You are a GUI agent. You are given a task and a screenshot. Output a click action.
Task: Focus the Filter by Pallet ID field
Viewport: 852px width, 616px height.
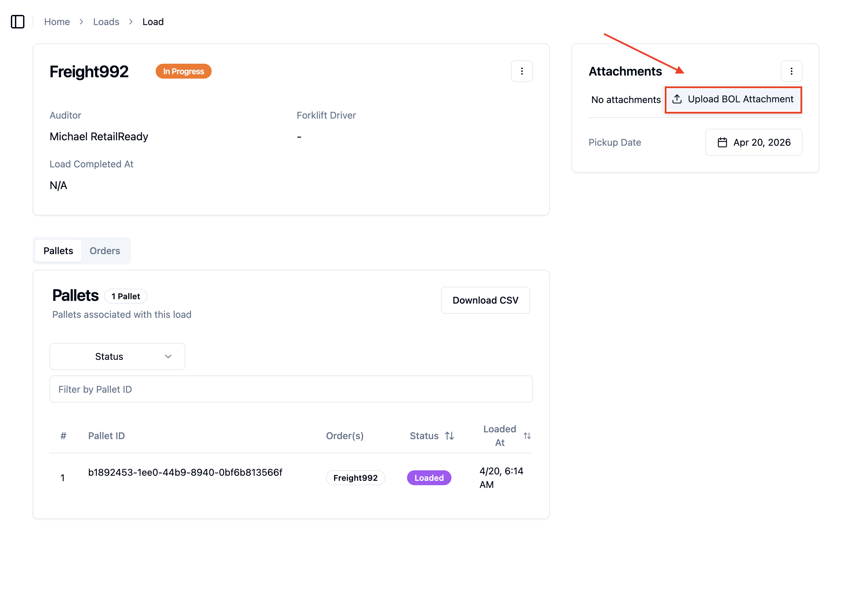[291, 389]
